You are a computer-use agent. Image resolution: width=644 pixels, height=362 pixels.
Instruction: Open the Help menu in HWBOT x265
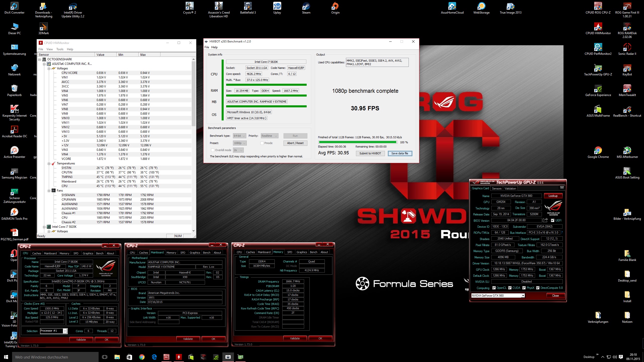click(214, 47)
